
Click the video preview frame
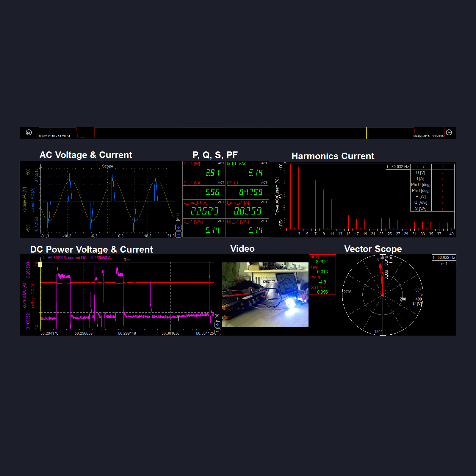(265, 295)
